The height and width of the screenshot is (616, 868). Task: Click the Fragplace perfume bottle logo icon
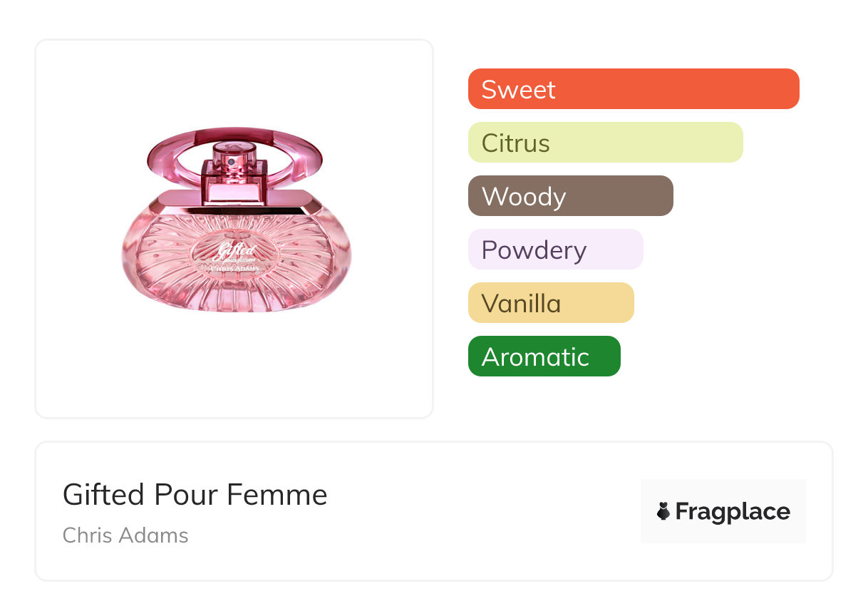663,511
